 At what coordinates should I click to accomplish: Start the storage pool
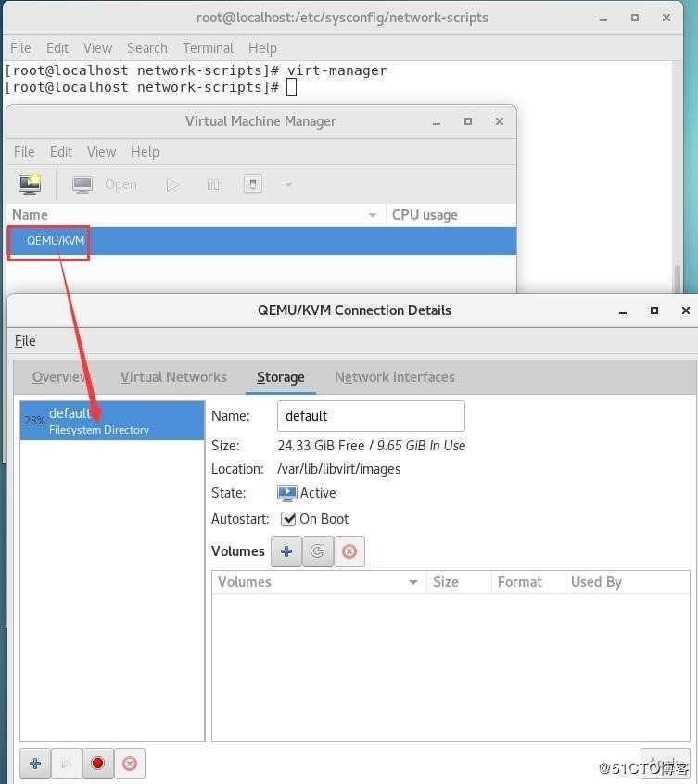[x=66, y=764]
